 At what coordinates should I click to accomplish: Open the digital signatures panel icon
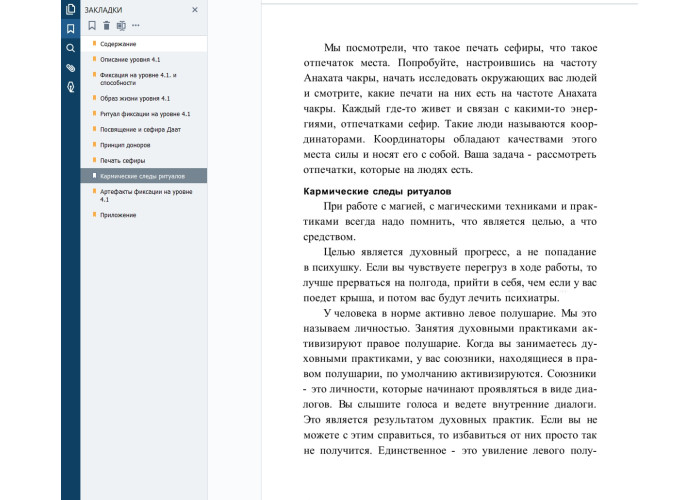70,87
